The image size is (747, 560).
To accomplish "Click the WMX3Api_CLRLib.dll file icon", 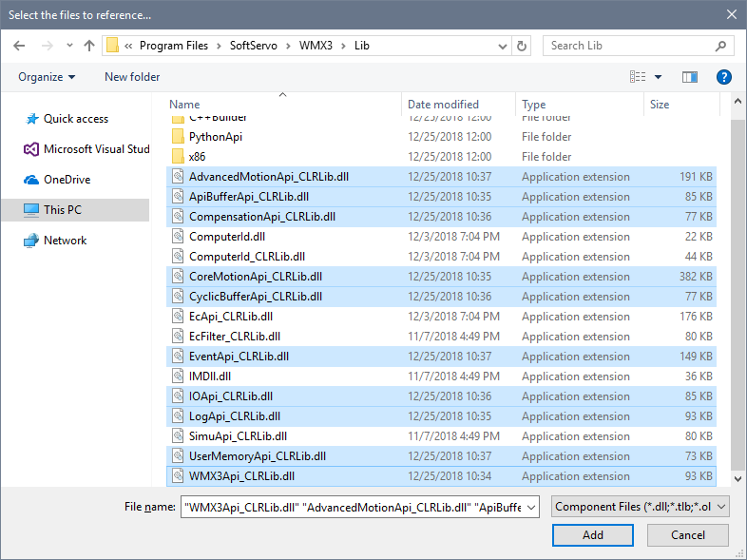I will pyautogui.click(x=178, y=476).
